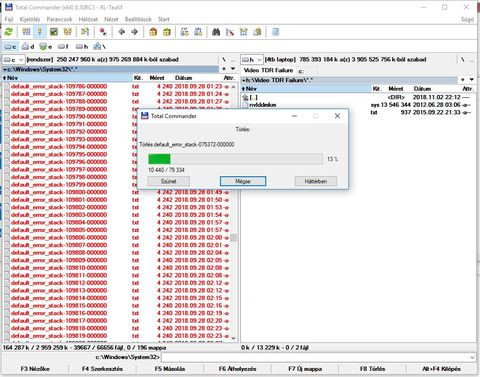Open left panel drive c dropdown
Viewport: 480px width, 377px height.
[x=14, y=60]
